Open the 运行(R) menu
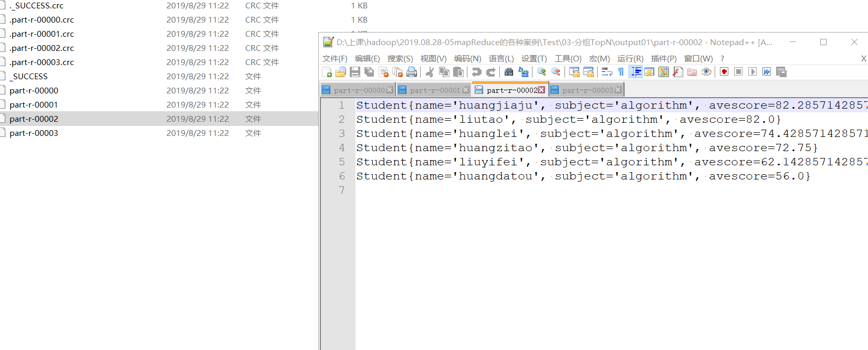Viewport: 868px width, 350px height. coord(630,58)
